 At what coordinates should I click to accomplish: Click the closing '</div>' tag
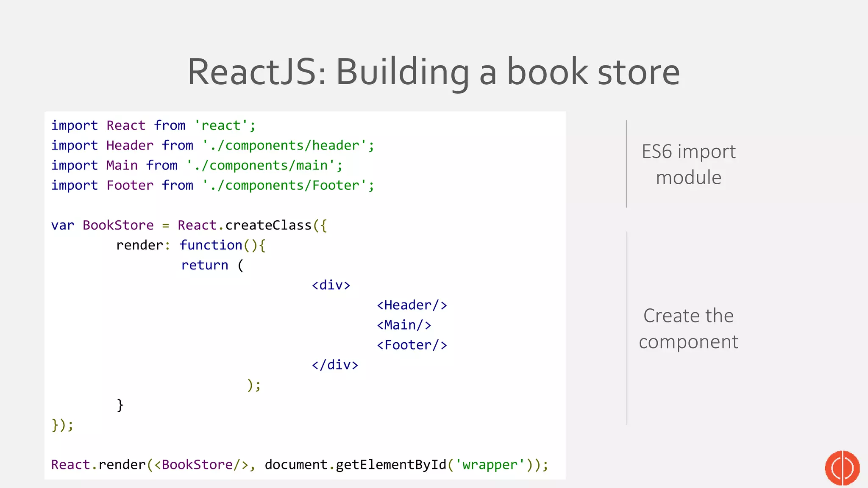point(335,365)
